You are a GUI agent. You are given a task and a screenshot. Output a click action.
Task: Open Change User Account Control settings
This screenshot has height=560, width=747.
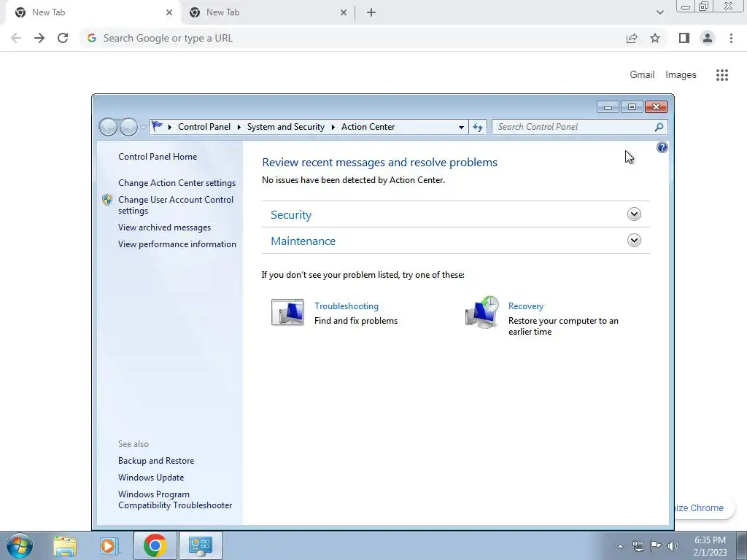tap(176, 205)
